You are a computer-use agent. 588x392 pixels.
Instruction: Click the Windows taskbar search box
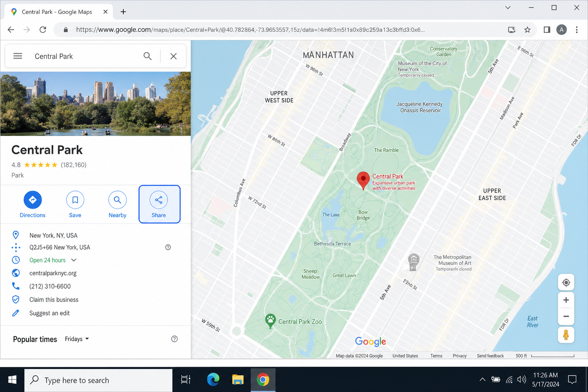(x=98, y=380)
